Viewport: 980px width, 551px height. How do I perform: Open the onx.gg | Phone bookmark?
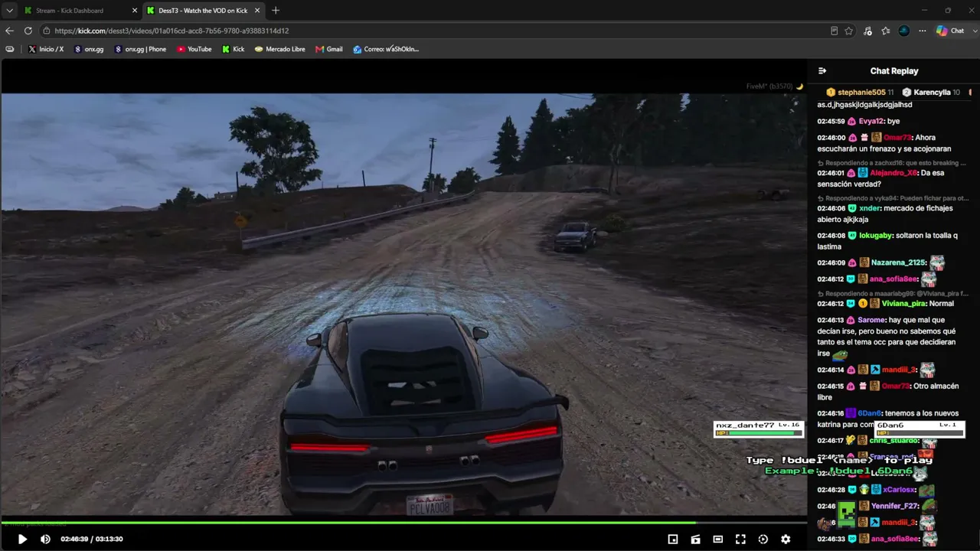(x=140, y=49)
